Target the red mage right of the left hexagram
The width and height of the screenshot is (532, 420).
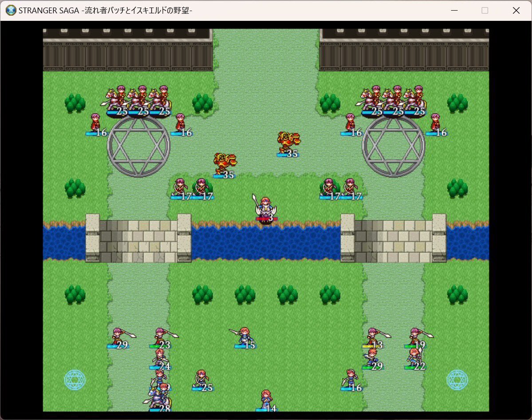pos(181,124)
